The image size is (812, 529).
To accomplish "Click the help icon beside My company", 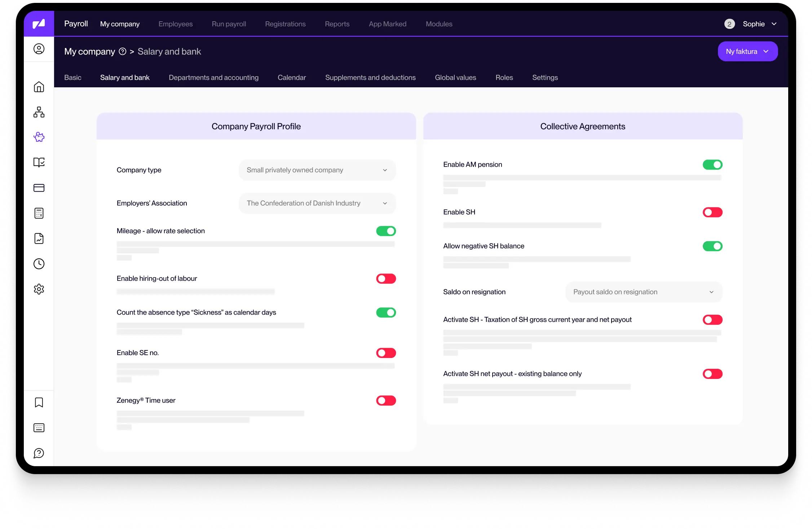I will (123, 52).
